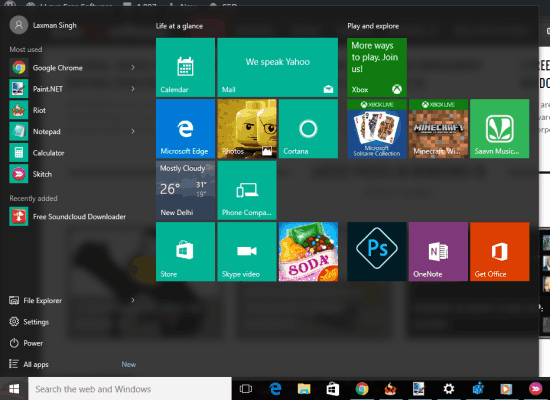
Task: Open the Saavn Music tile
Action: [499, 128]
